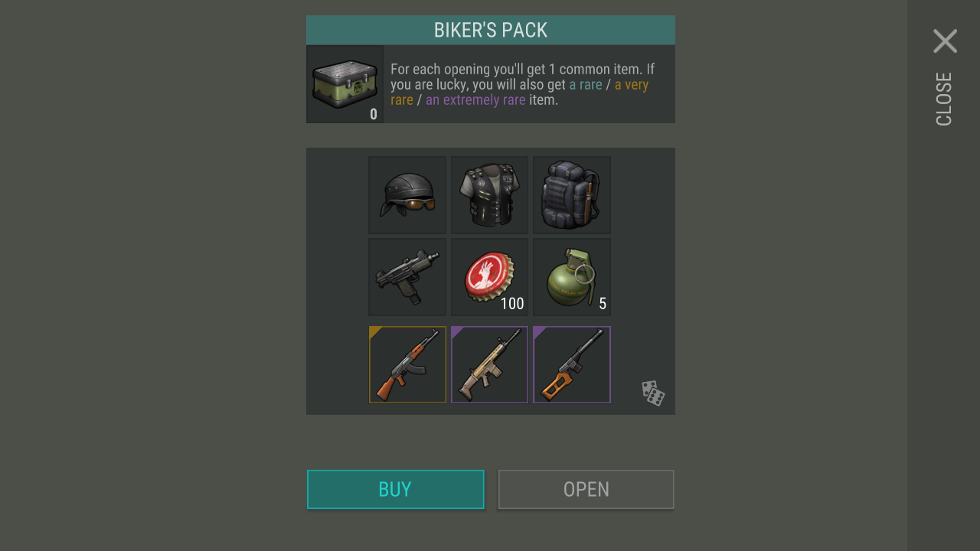Select the extremely rare tan SCAR rifle

[x=489, y=364]
